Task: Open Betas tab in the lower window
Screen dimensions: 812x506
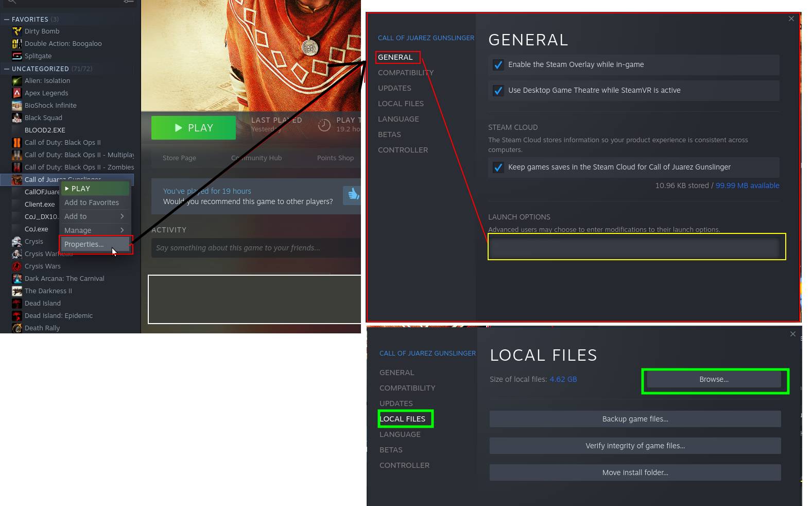Action: [x=391, y=450]
